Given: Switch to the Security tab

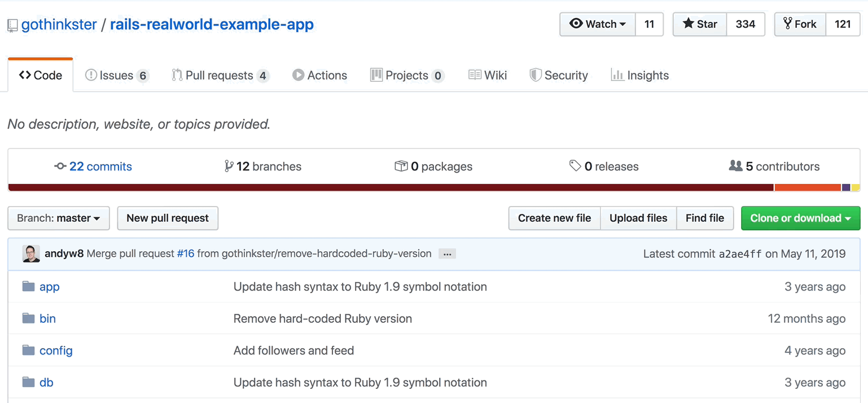Looking at the screenshot, I should [x=559, y=75].
